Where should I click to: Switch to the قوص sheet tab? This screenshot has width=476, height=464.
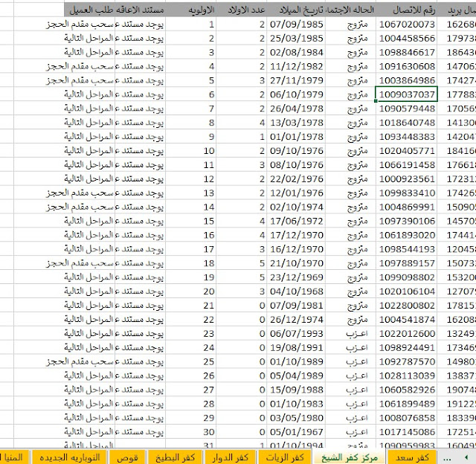(127, 457)
